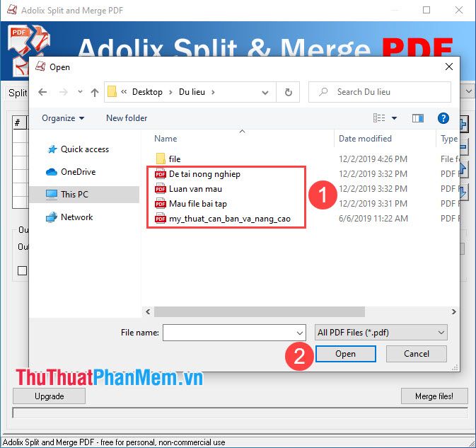476x448 pixels.
Task: Toggle the preview pane icon
Action: tap(418, 118)
